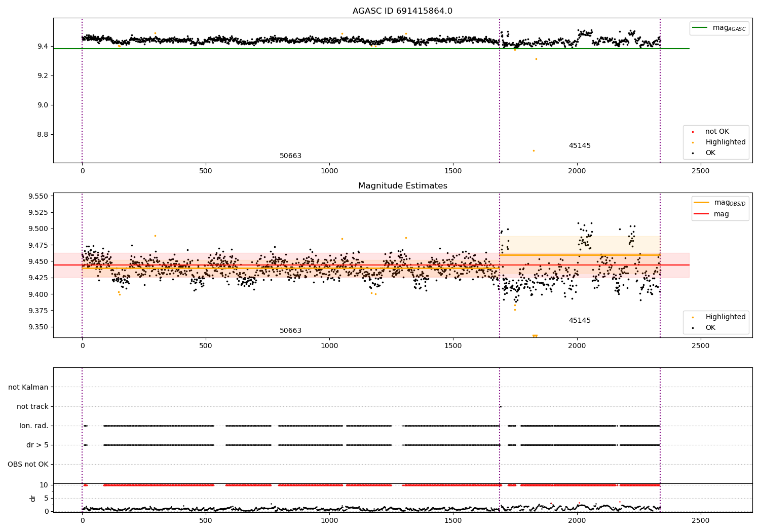760x532 pixels.
Task: Click the rotated 'dr' axis label
Action: pos(33,498)
